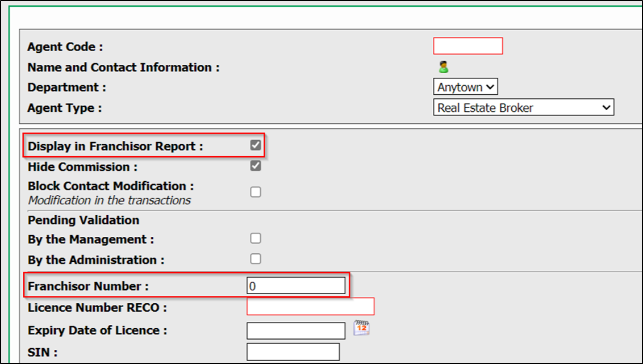Enable Block Contact Modification checkbox
The height and width of the screenshot is (364, 643).
(256, 192)
